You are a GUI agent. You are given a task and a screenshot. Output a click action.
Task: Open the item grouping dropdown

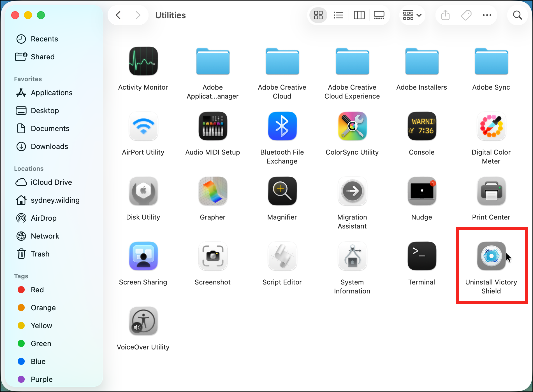click(x=412, y=15)
